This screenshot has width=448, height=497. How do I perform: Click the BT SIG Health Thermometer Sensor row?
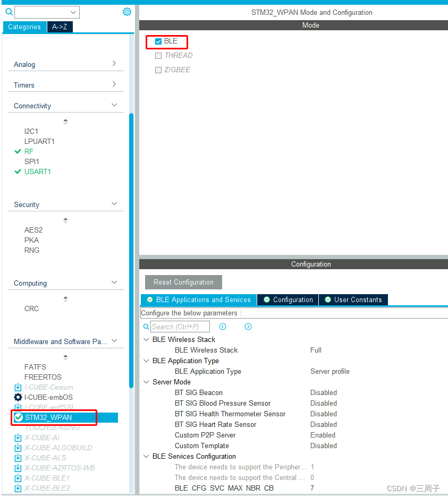pos(295,414)
